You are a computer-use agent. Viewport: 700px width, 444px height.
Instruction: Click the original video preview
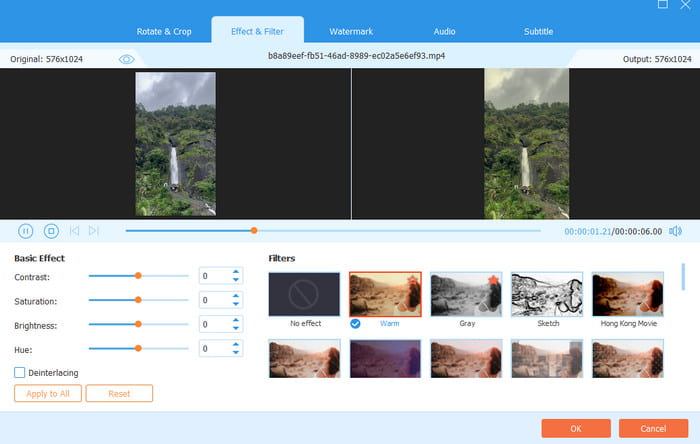175,144
